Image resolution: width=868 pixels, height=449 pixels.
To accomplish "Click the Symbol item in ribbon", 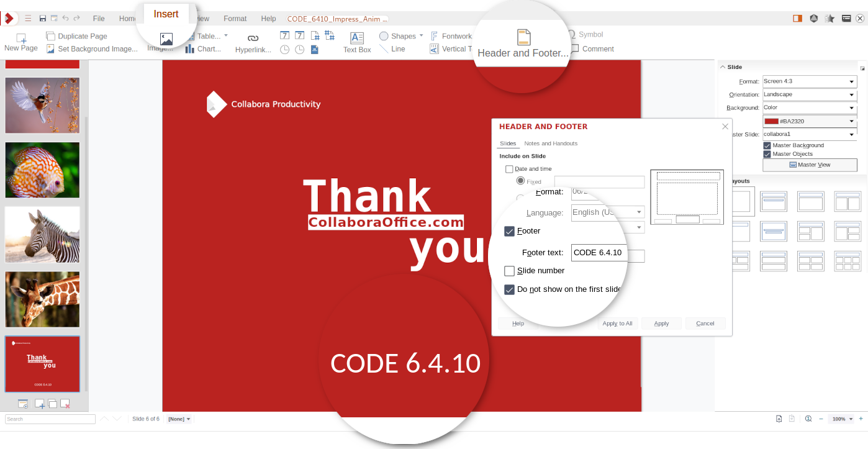I will pyautogui.click(x=587, y=34).
